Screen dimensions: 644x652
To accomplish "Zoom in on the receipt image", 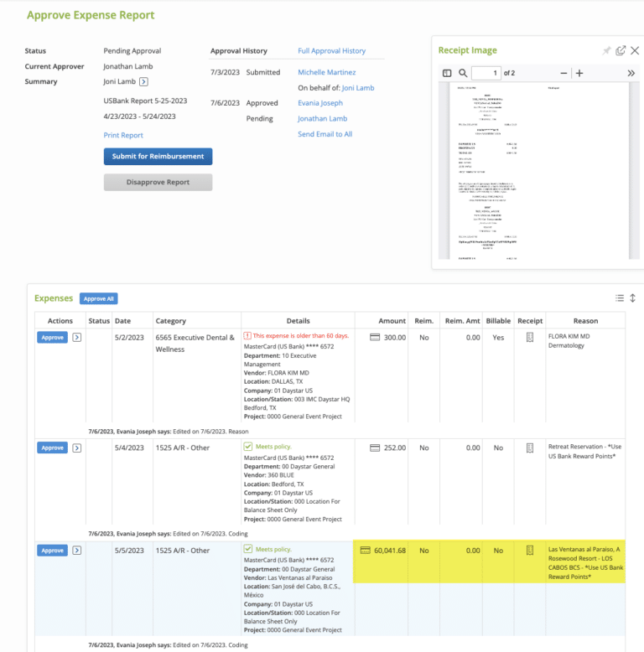I will pyautogui.click(x=579, y=74).
